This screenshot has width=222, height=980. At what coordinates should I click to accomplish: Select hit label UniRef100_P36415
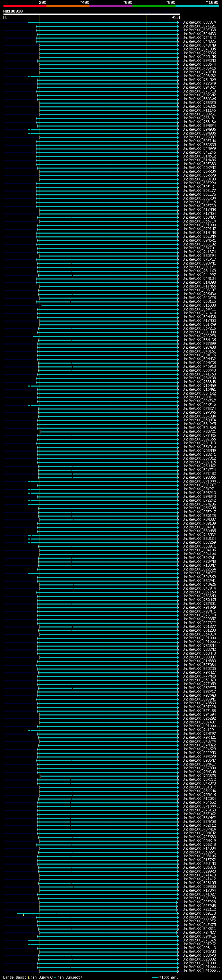coord(199,68)
